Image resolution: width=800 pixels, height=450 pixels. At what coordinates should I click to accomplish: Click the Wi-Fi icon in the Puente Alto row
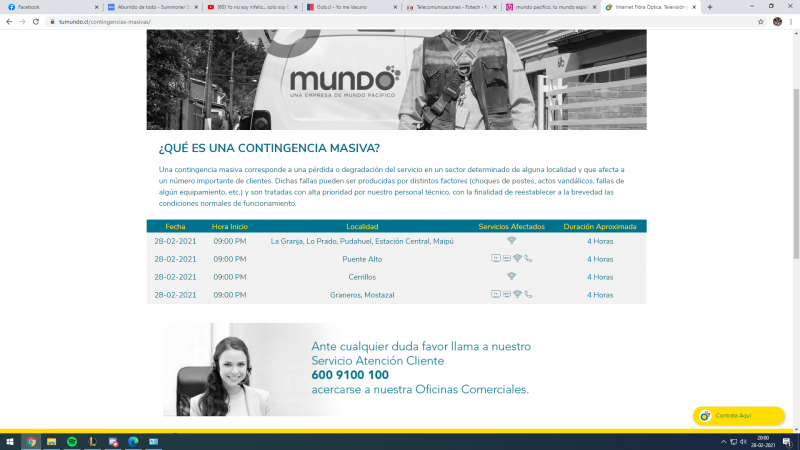point(517,259)
